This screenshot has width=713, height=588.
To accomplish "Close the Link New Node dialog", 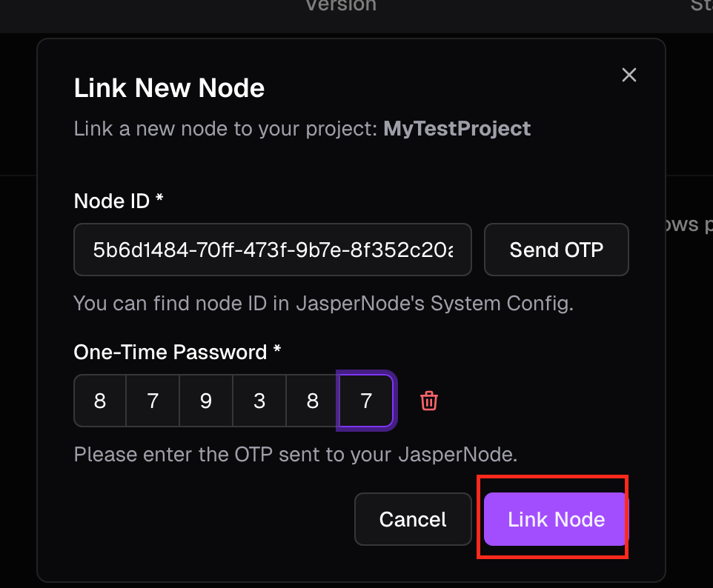I will coord(629,75).
